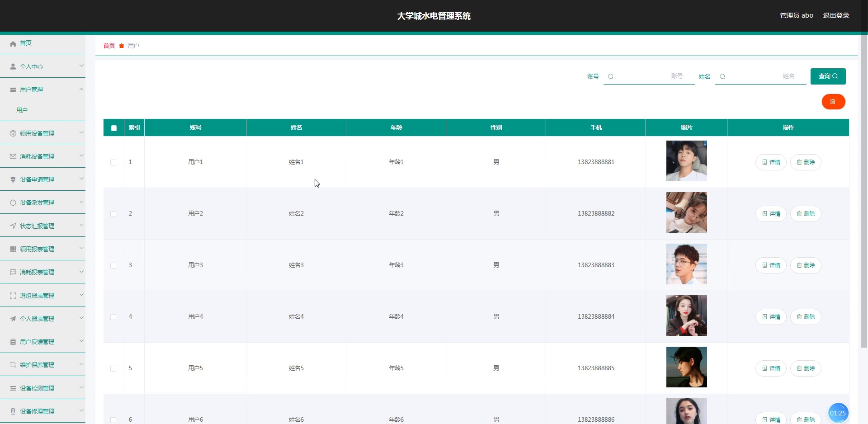Click search icon in 账号 field
Viewport: 868px width, 424px height.
click(611, 76)
